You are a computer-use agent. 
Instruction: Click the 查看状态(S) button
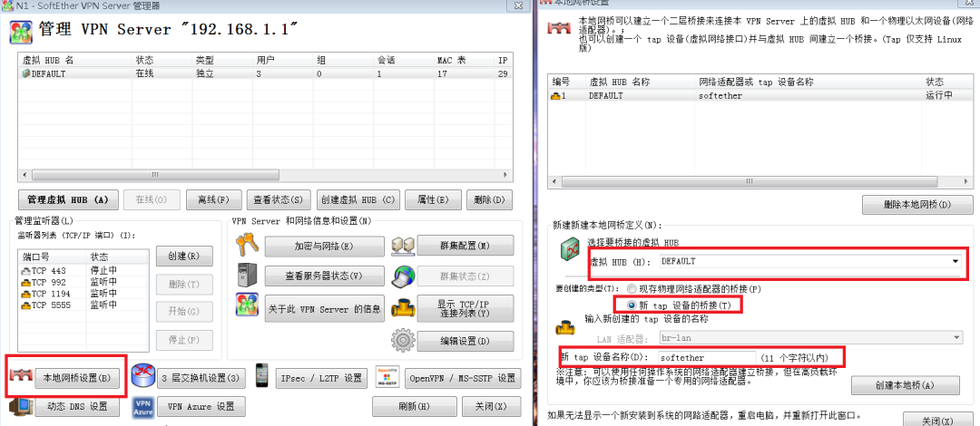[x=279, y=200]
